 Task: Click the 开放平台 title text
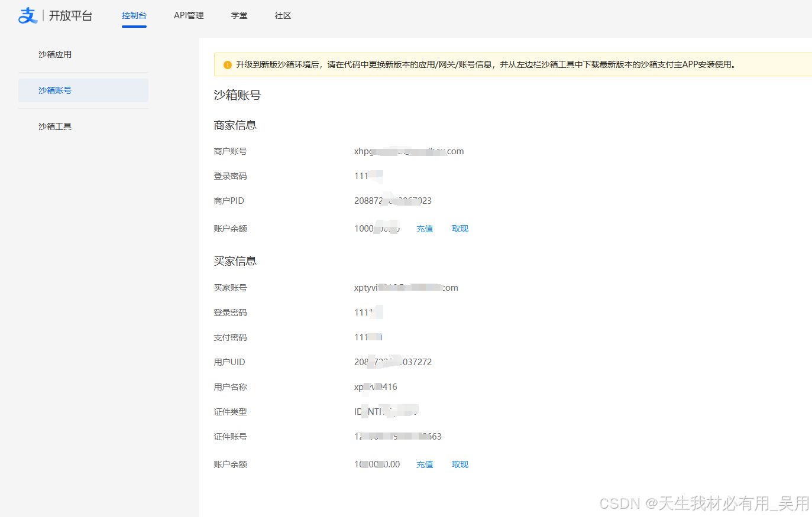[x=70, y=15]
